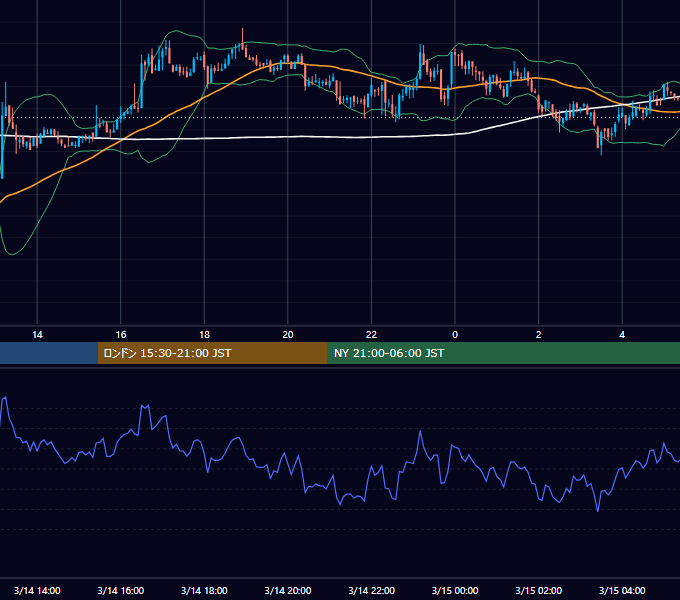Click the 3/14 16:00 date label

point(121,590)
